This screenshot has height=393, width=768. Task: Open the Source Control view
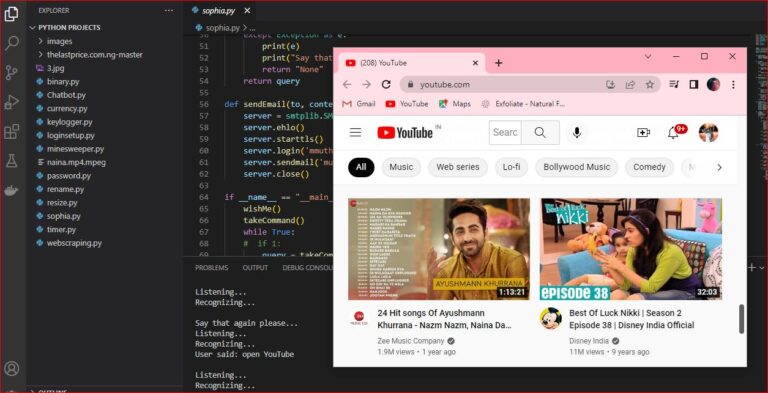tap(11, 73)
